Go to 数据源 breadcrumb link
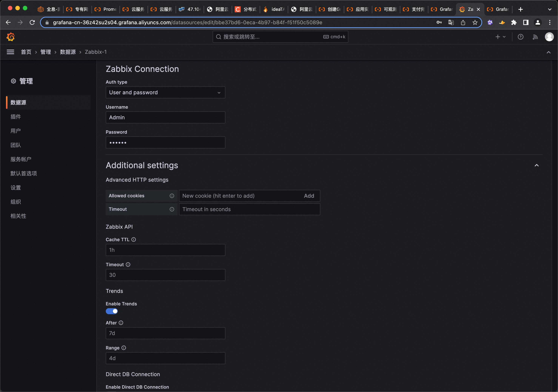This screenshot has width=558, height=392. click(x=68, y=52)
